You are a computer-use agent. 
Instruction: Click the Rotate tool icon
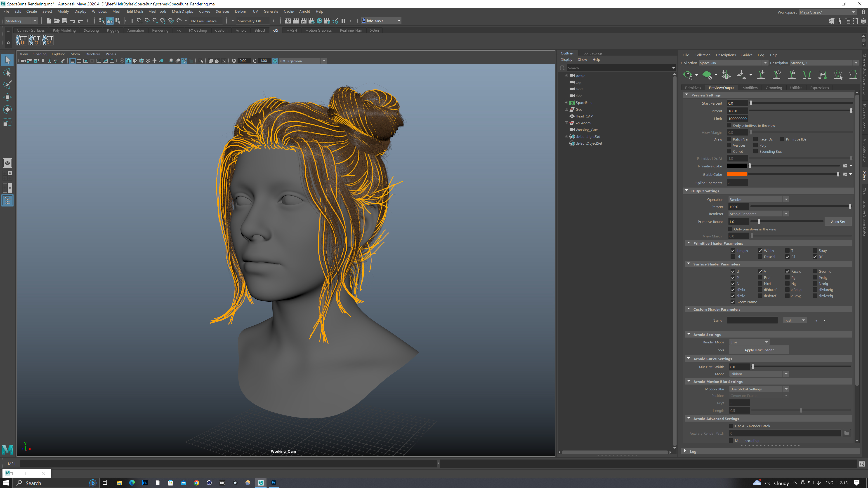coord(7,109)
